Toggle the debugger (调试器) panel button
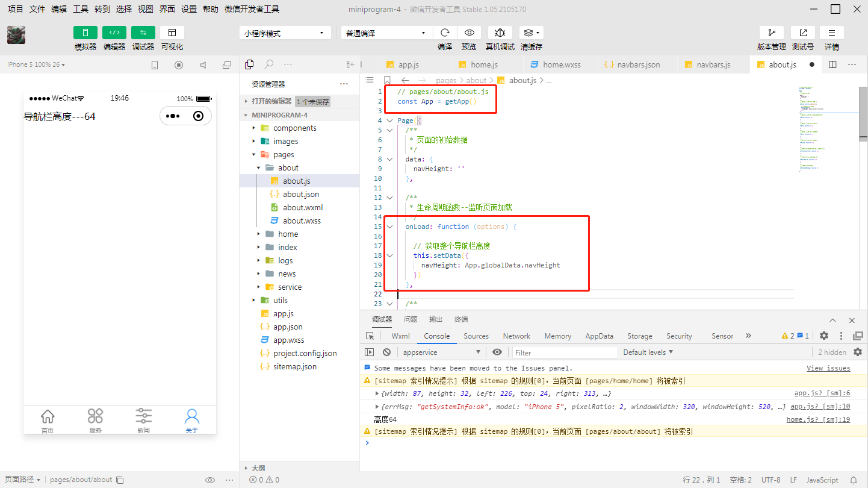 [143, 33]
